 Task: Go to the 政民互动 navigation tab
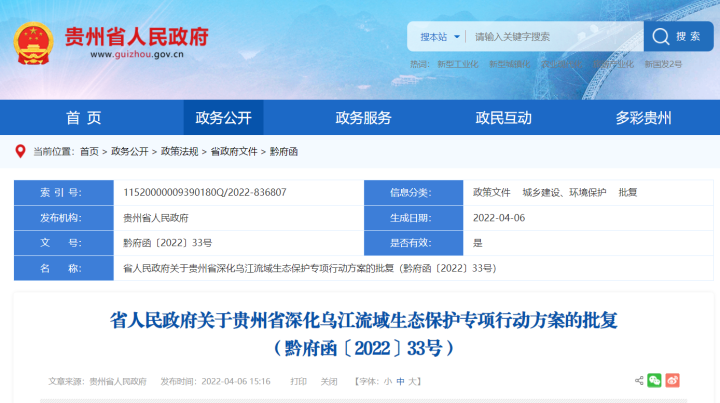pyautogui.click(x=503, y=118)
